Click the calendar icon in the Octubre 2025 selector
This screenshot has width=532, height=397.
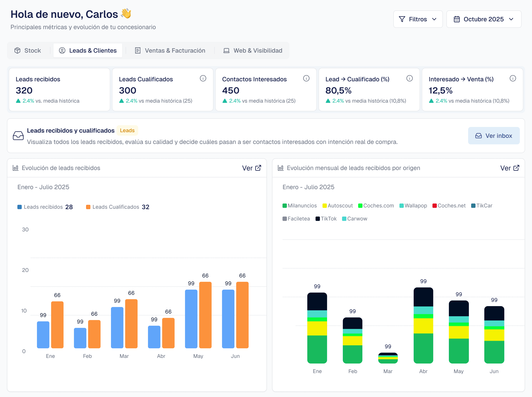pyautogui.click(x=457, y=19)
